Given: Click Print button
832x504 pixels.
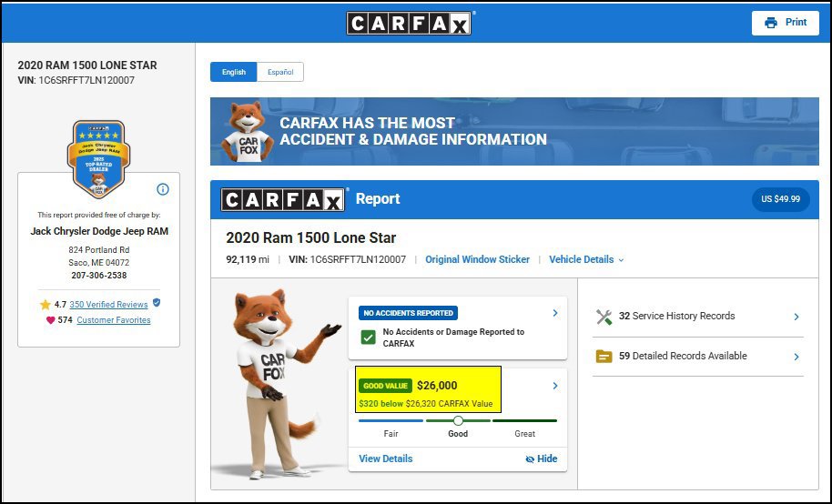Looking at the screenshot, I should (786, 23).
